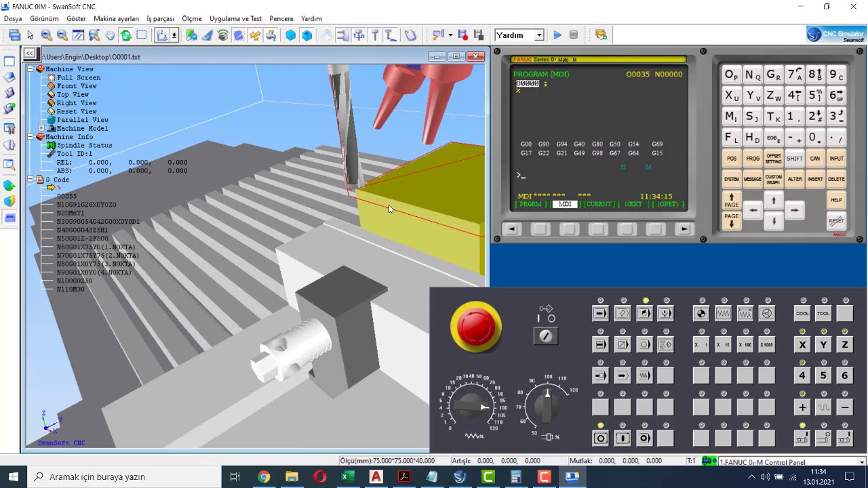Click the blue play run button in toolbar
Image resolution: width=868 pixels, height=488 pixels.
[x=557, y=35]
